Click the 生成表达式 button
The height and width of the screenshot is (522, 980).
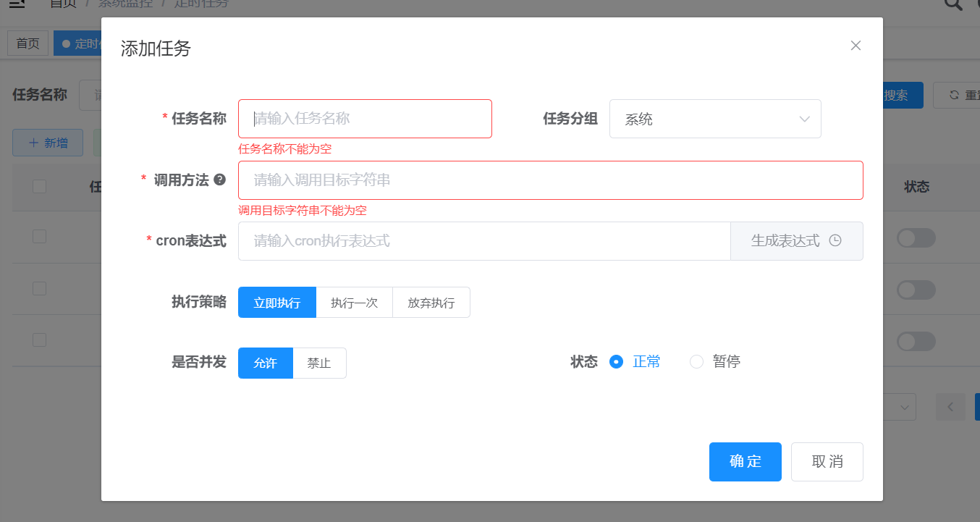click(x=797, y=241)
